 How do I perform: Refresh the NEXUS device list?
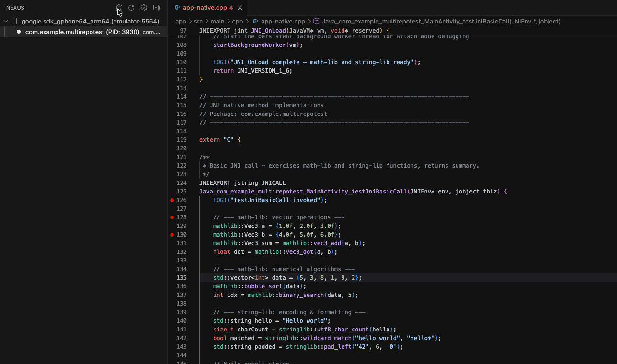[x=131, y=8]
